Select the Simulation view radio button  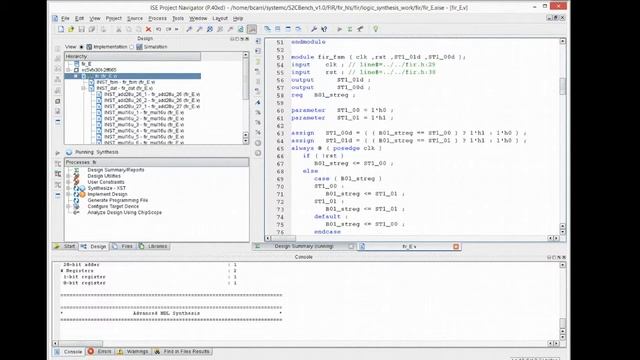(131, 47)
